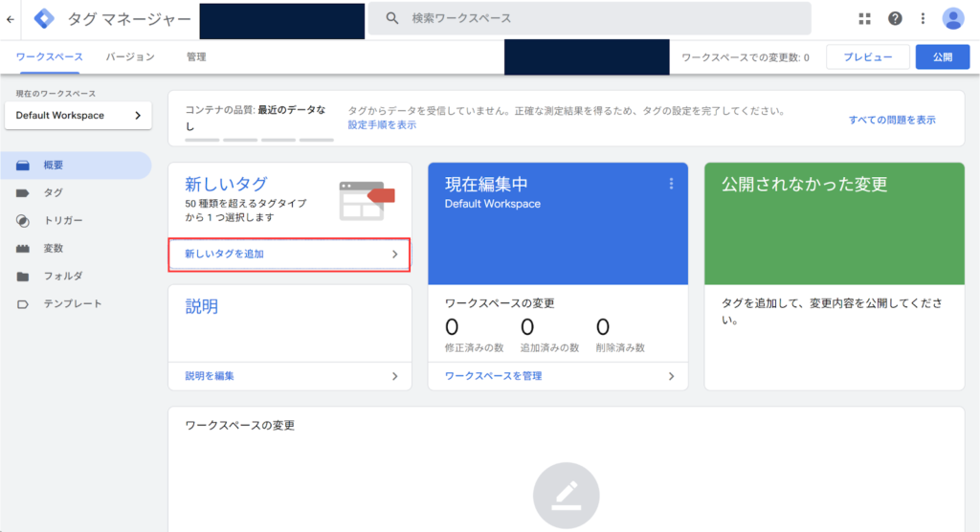Switch to the 管理 tab
Screen dimensions: 980x532
196,57
